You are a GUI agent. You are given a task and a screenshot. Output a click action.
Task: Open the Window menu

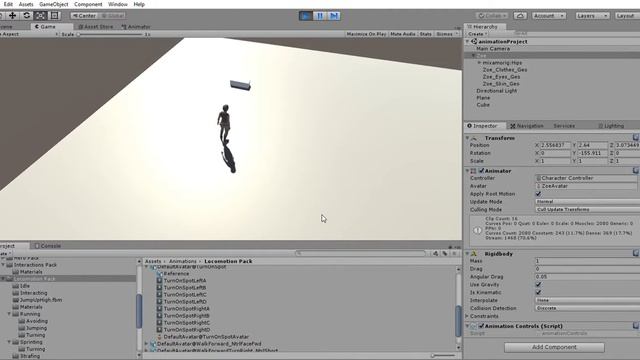pos(118,4)
